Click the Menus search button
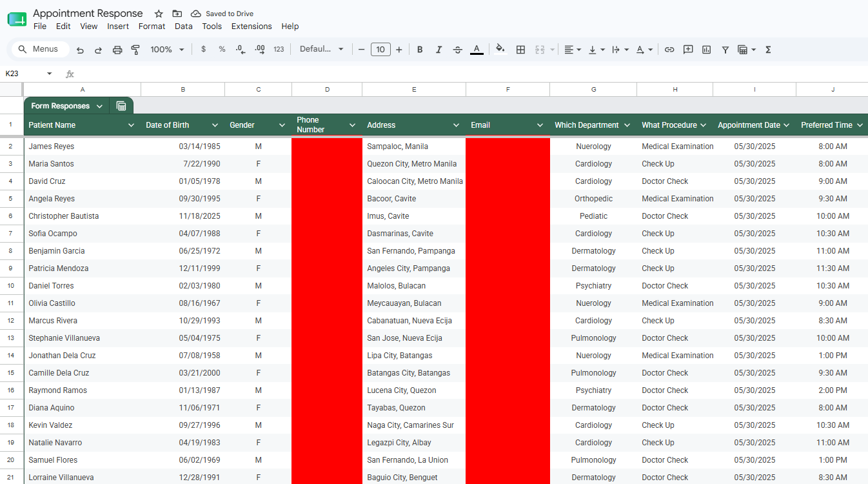This screenshot has height=484, width=868. point(40,49)
